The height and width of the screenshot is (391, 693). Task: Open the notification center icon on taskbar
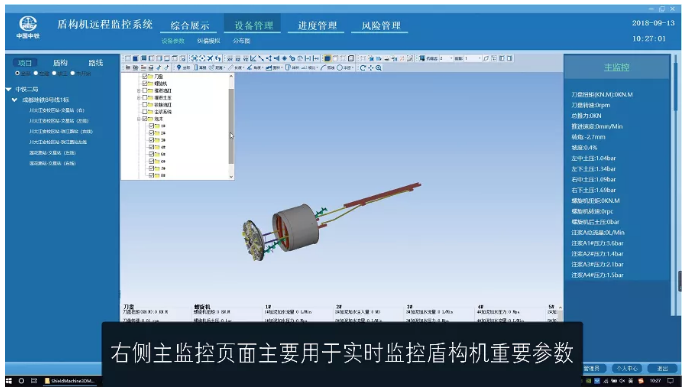coord(670,380)
